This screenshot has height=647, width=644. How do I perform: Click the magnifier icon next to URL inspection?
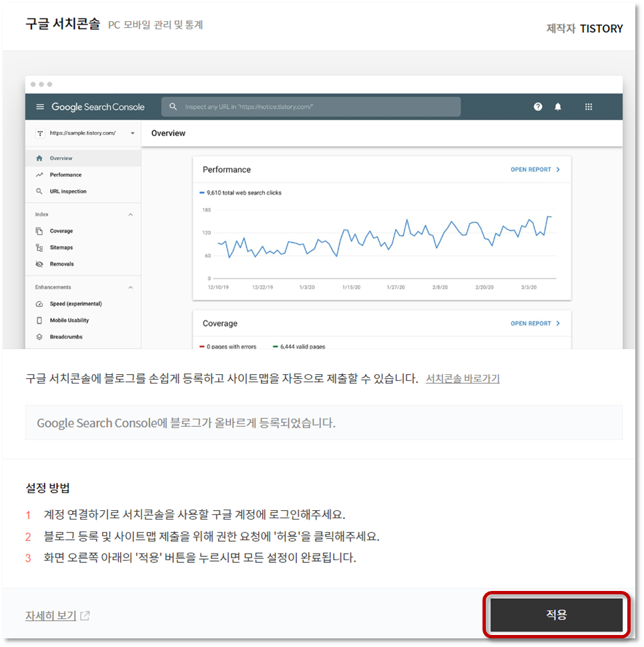39,191
